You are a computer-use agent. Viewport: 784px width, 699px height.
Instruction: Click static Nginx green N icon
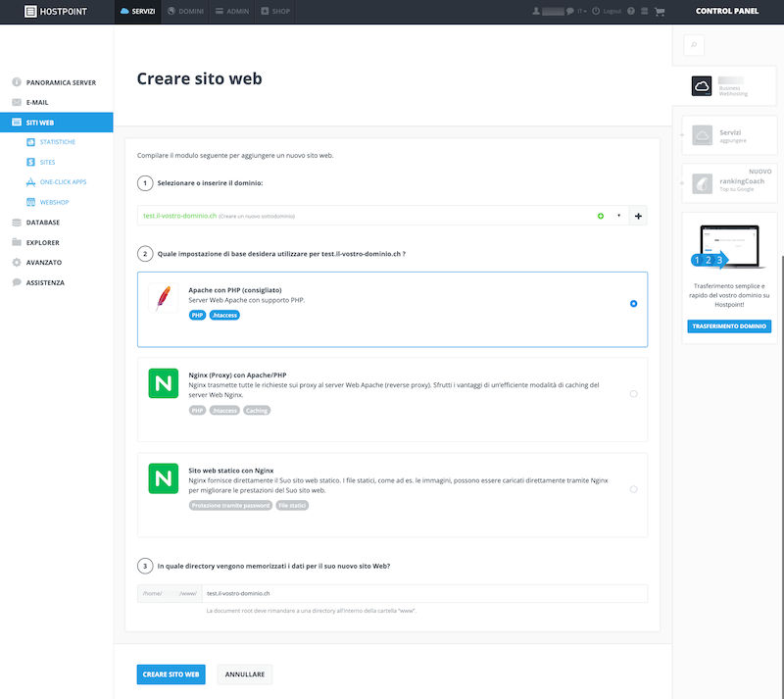[164, 478]
